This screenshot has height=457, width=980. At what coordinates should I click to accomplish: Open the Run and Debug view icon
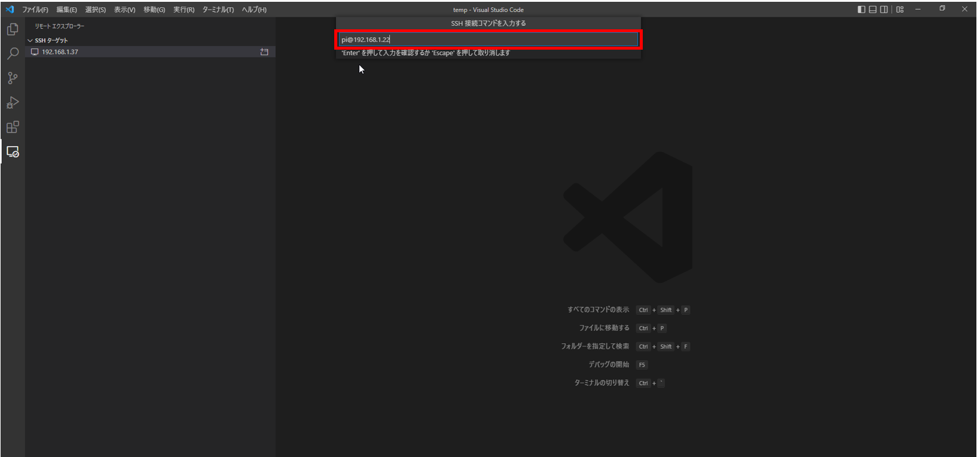click(13, 103)
